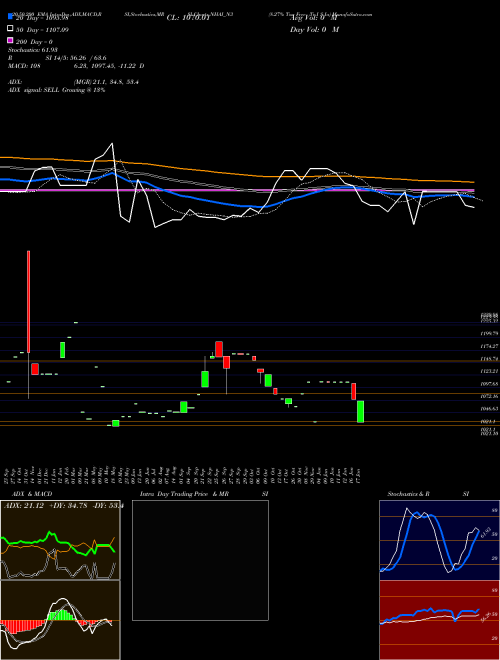
Task: Click the final red candle before the last green one
Action: coord(354,391)
